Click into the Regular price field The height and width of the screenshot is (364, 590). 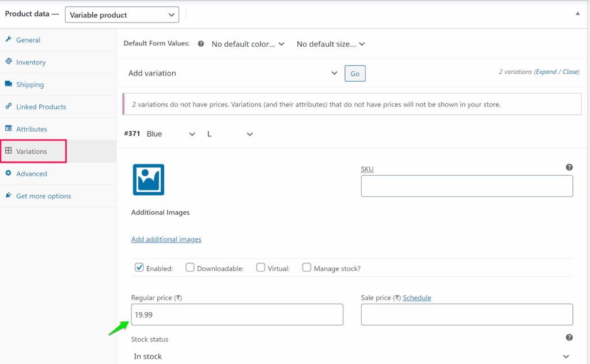pyautogui.click(x=237, y=315)
